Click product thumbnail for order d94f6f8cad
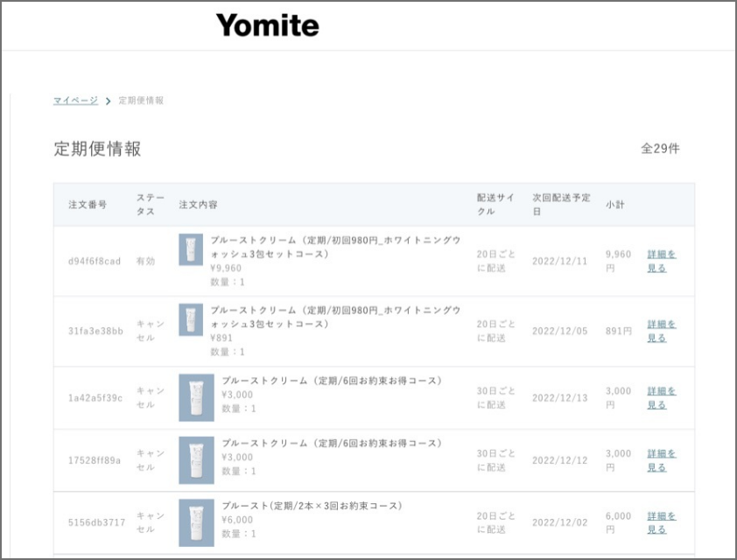737x560 pixels. [x=191, y=249]
